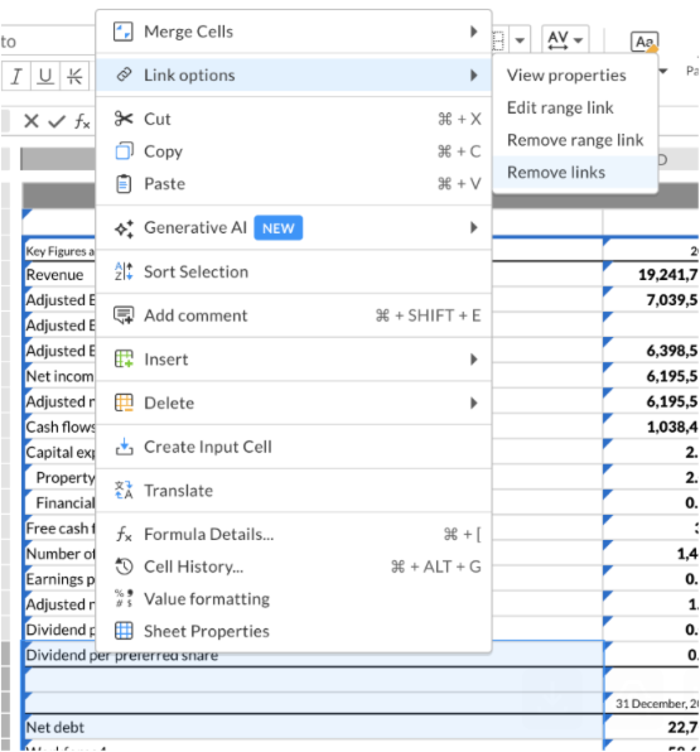Toggle italic formatting
Image resolution: width=700 pixels, height=752 pixels.
tap(16, 77)
